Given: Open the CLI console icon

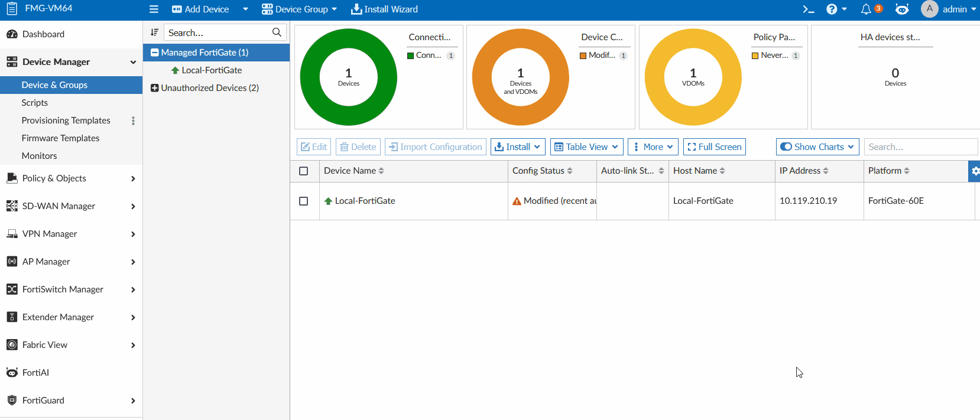Looking at the screenshot, I should tap(808, 9).
